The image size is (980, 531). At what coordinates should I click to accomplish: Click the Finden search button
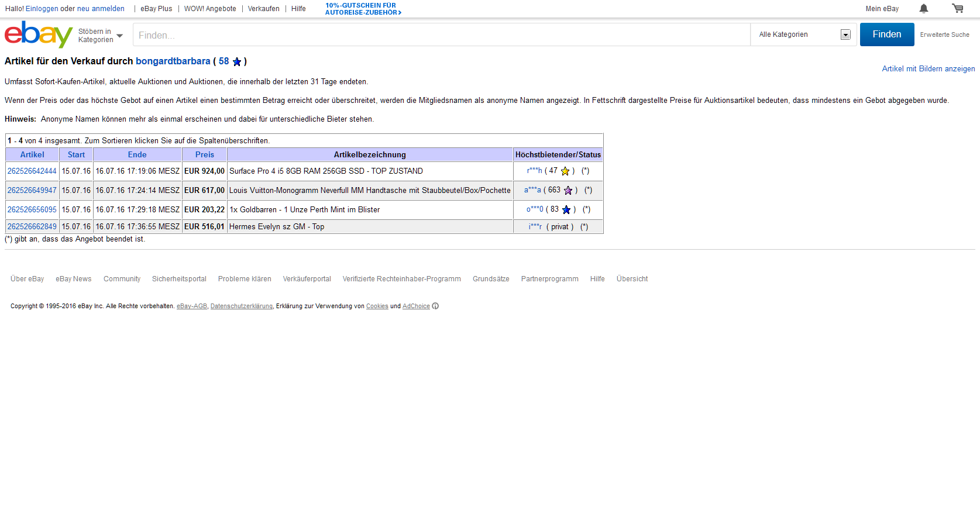pos(887,35)
